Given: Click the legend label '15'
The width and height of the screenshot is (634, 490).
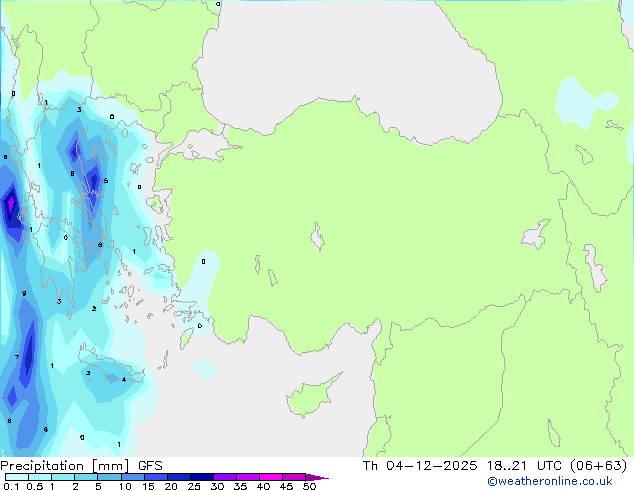Looking at the screenshot, I should (148, 486).
